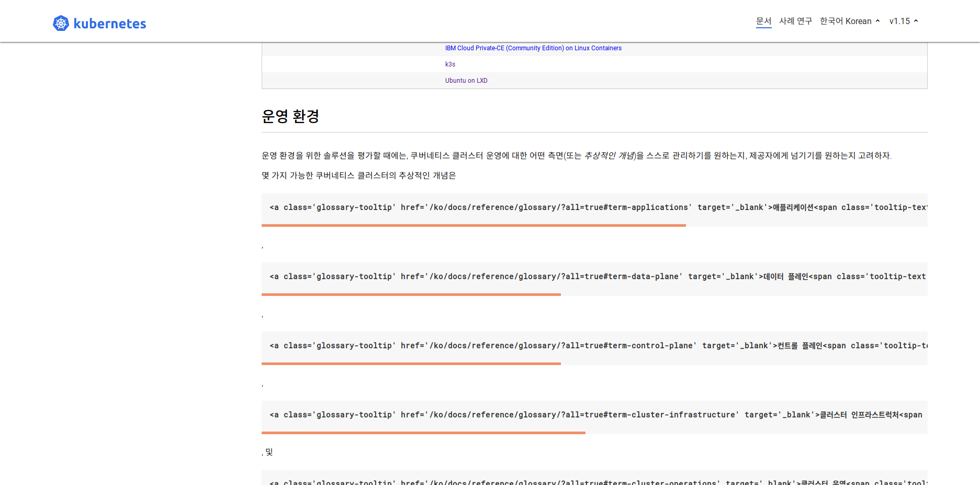The image size is (980, 485).
Task: Click the term-applications glossary code line
Action: tap(599, 207)
